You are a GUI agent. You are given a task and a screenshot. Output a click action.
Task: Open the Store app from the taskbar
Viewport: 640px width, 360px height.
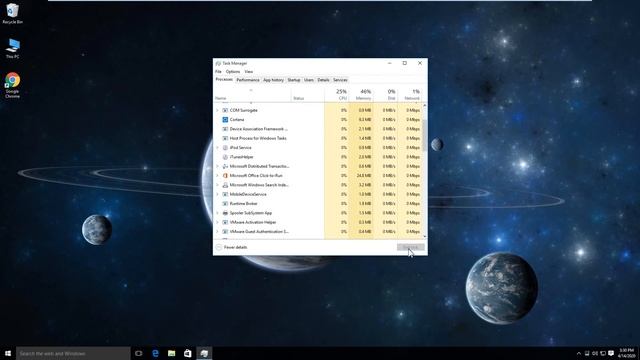[x=187, y=353]
